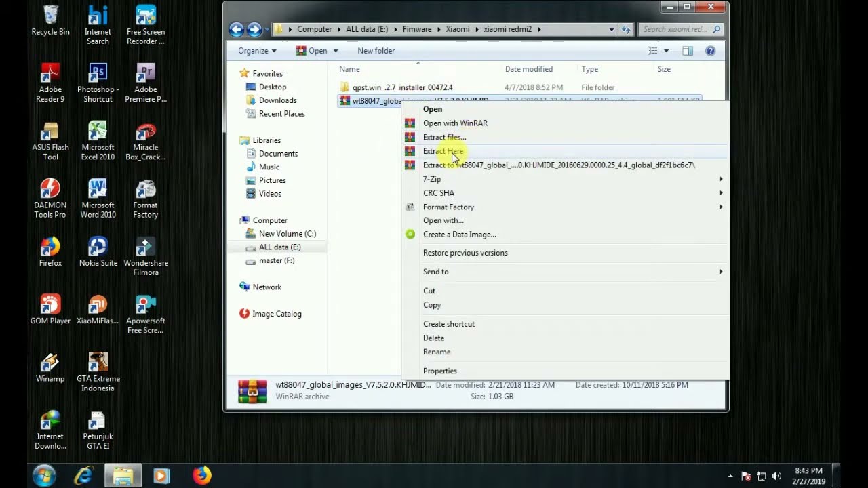Select Create a Data Image... entry

tap(566, 235)
